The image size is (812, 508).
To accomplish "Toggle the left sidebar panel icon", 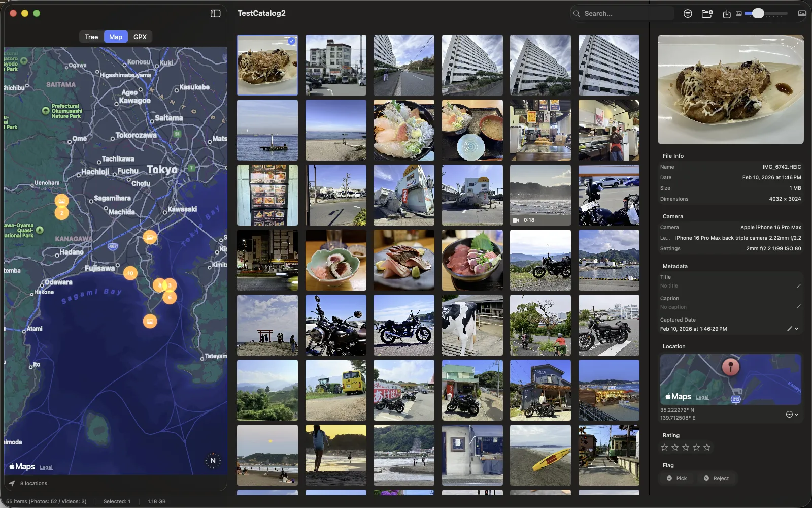I will pyautogui.click(x=215, y=13).
